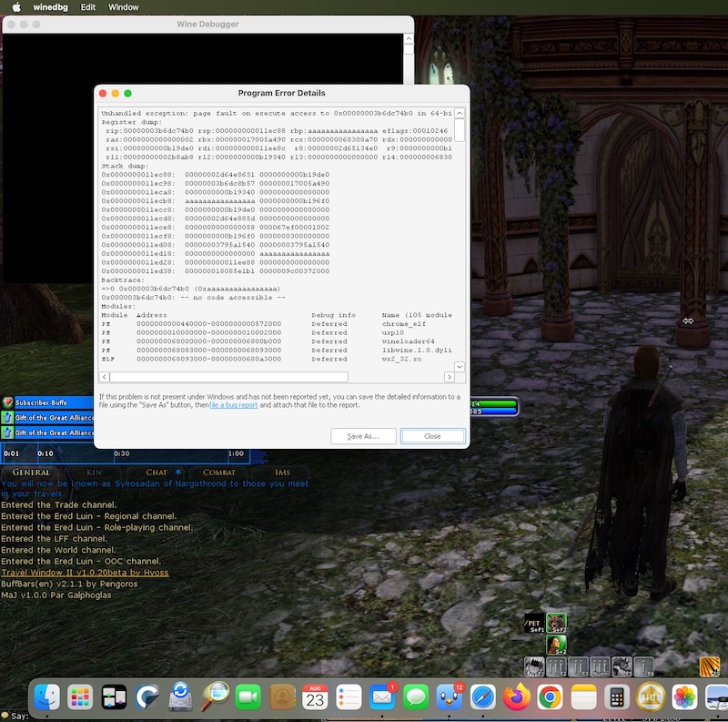Use the beast pet skill F5
This screenshot has height=722, width=728.
pos(622,666)
